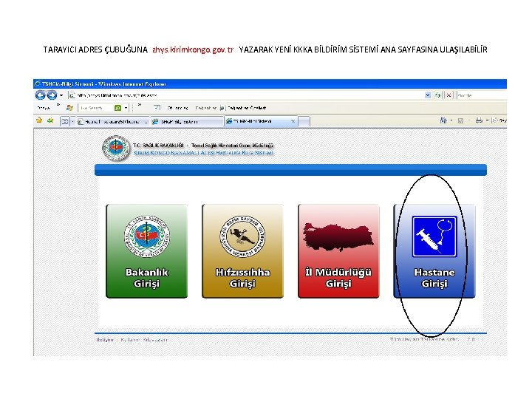Open a new blank tab
532x399 pixels.
tap(304, 121)
